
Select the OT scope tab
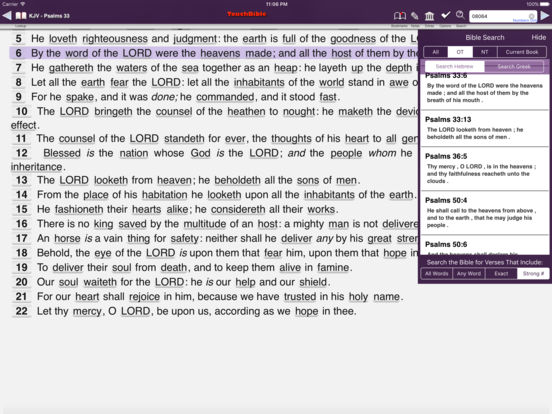click(460, 52)
